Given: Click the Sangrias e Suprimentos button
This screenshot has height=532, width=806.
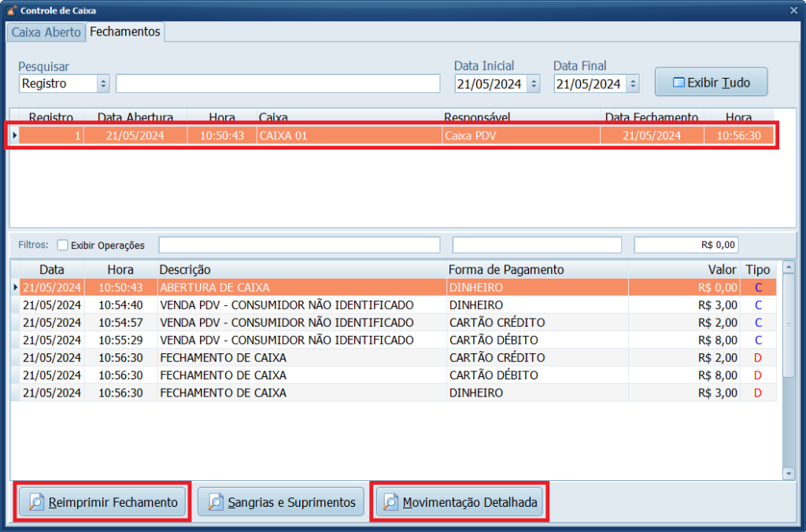Looking at the screenshot, I should click(x=283, y=502).
